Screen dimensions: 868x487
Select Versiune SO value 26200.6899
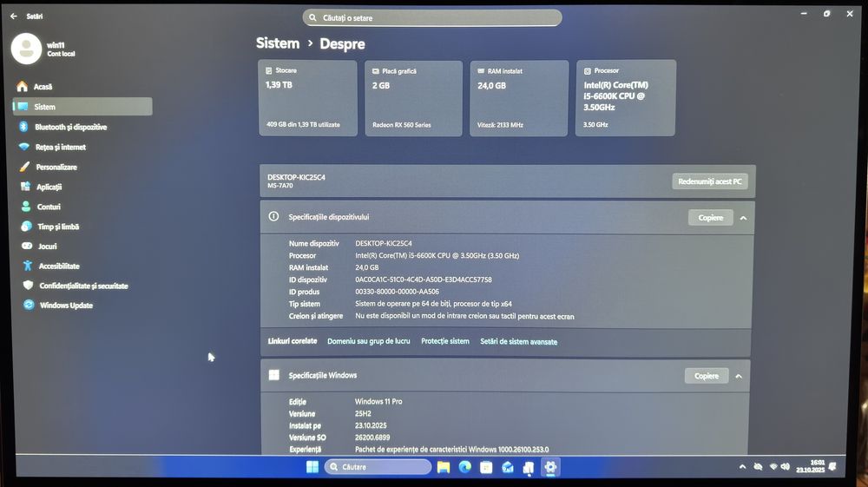point(372,438)
